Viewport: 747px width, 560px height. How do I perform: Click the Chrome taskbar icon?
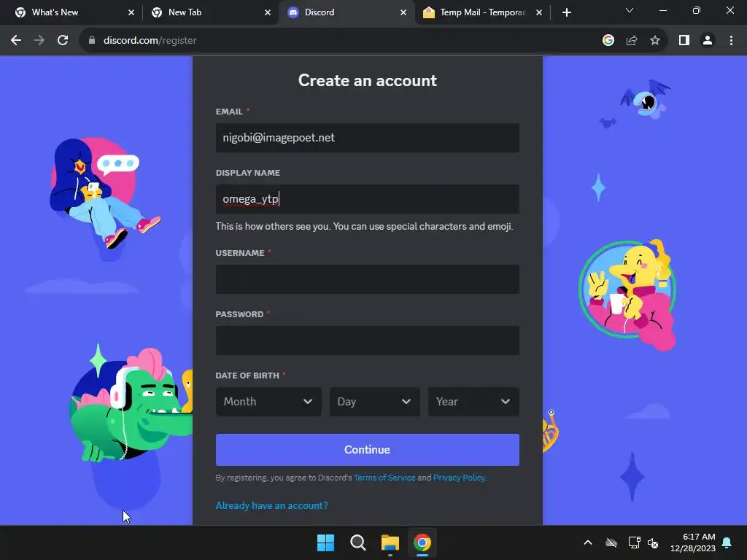(422, 542)
